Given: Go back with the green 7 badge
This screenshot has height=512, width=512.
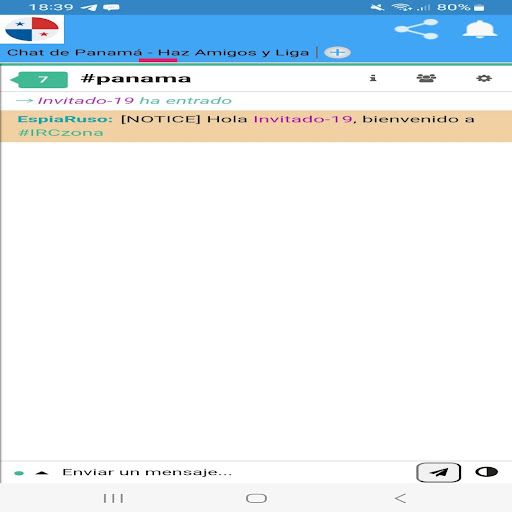Looking at the screenshot, I should [39, 80].
